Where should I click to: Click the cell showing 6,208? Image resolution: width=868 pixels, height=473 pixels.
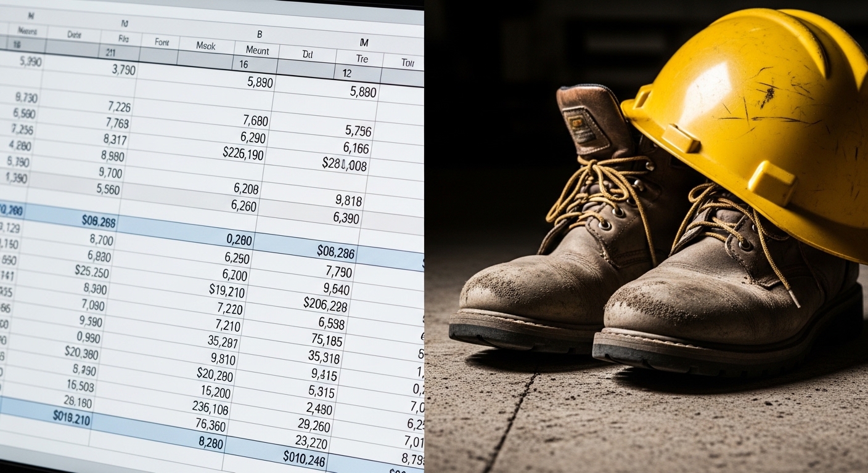tap(246, 188)
